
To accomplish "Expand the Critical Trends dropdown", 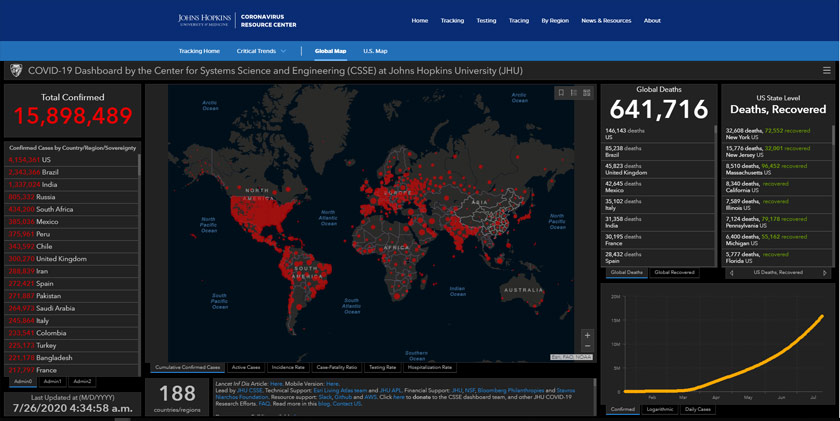I will [261, 51].
